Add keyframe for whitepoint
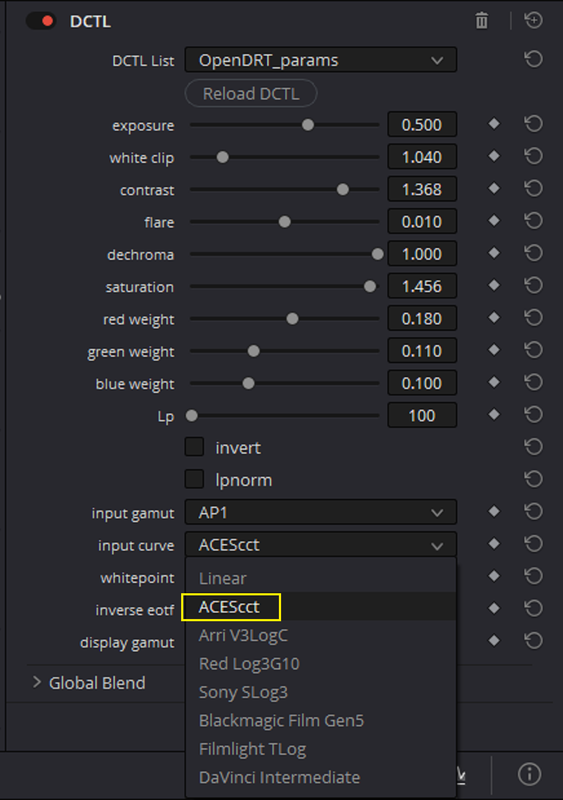Image resolution: width=563 pixels, height=800 pixels. tap(494, 576)
